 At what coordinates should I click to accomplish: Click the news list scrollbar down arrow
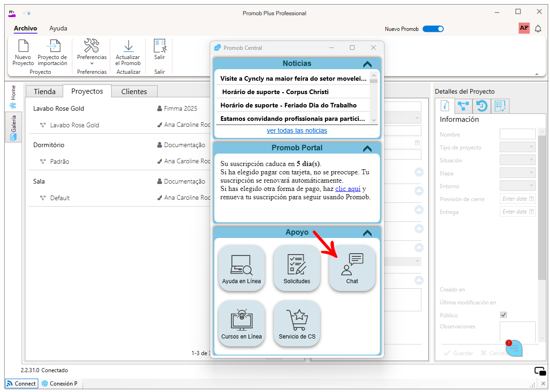tap(374, 120)
